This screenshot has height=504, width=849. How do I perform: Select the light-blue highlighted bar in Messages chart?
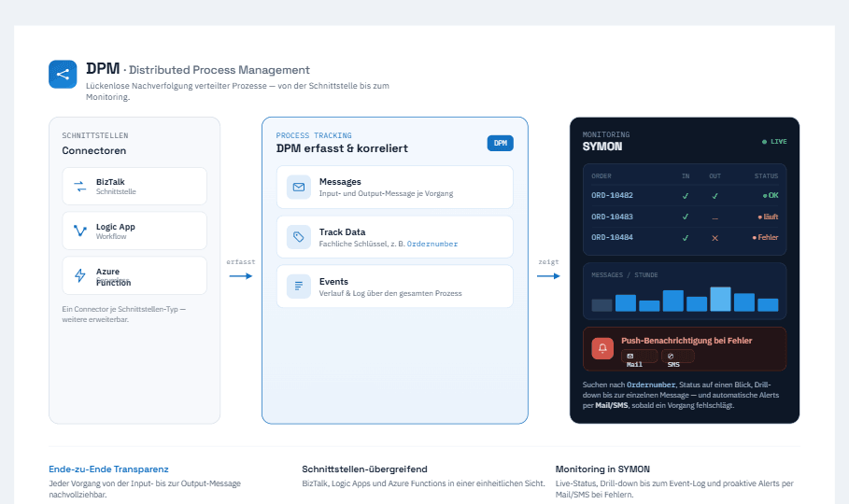coord(720,299)
